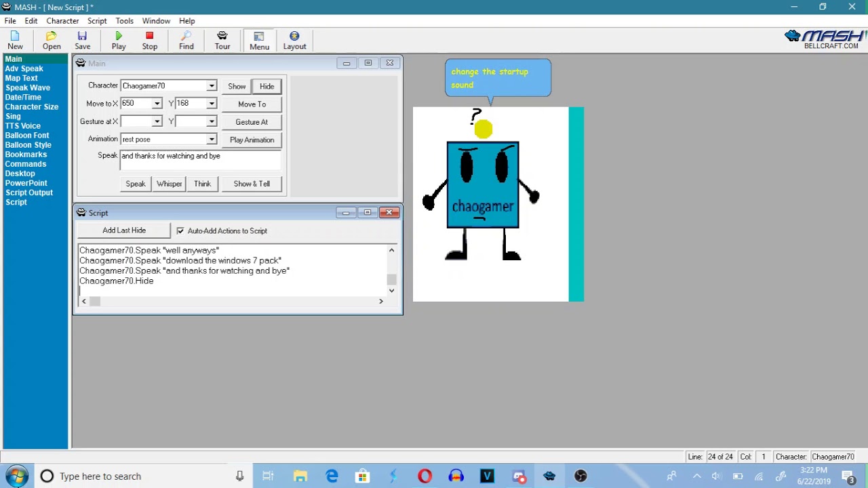Expand the Move to X value dropdown
The height and width of the screenshot is (488, 868).
pos(157,104)
